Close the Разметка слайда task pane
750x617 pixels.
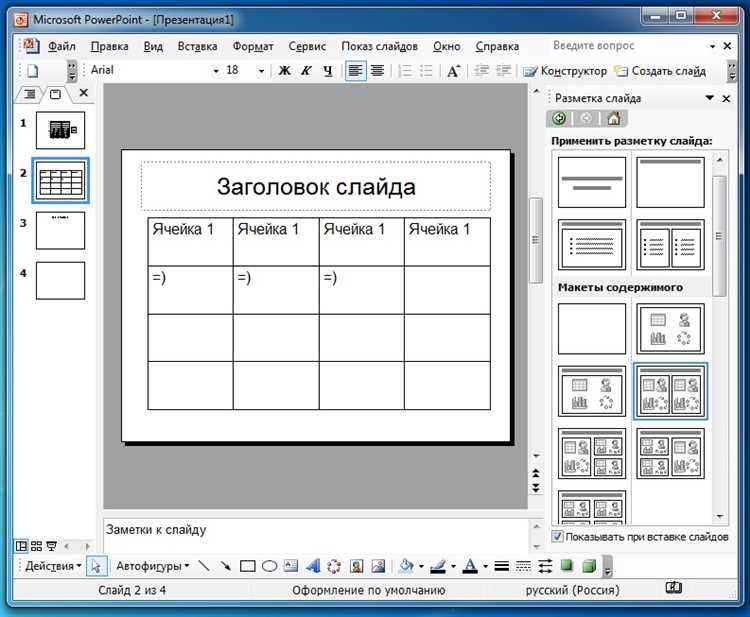point(726,99)
